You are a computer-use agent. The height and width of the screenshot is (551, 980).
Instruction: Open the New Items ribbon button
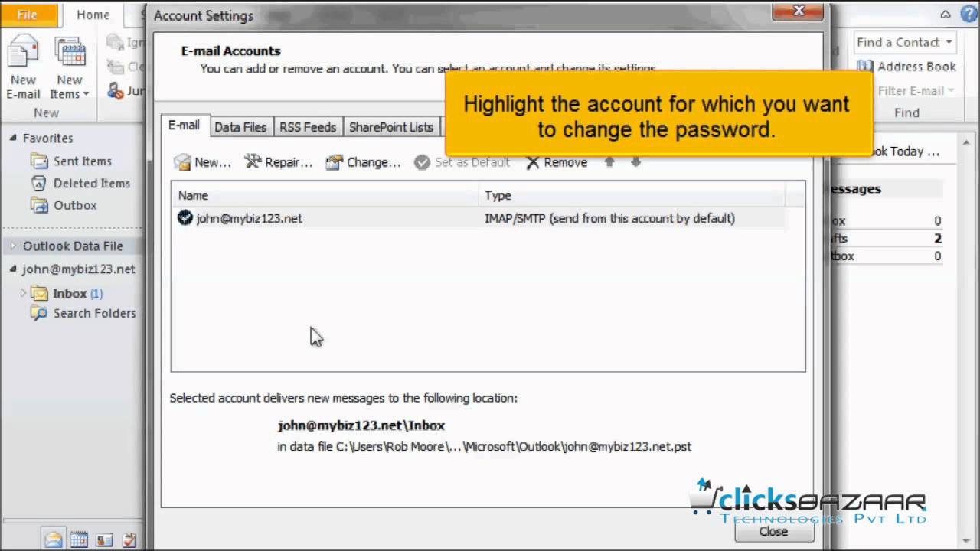tap(70, 67)
